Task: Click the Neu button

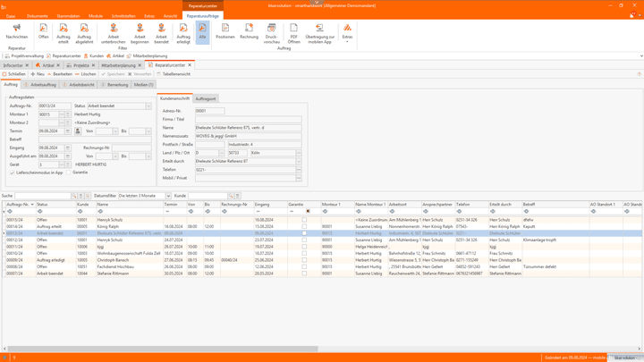Action: pyautogui.click(x=38, y=74)
